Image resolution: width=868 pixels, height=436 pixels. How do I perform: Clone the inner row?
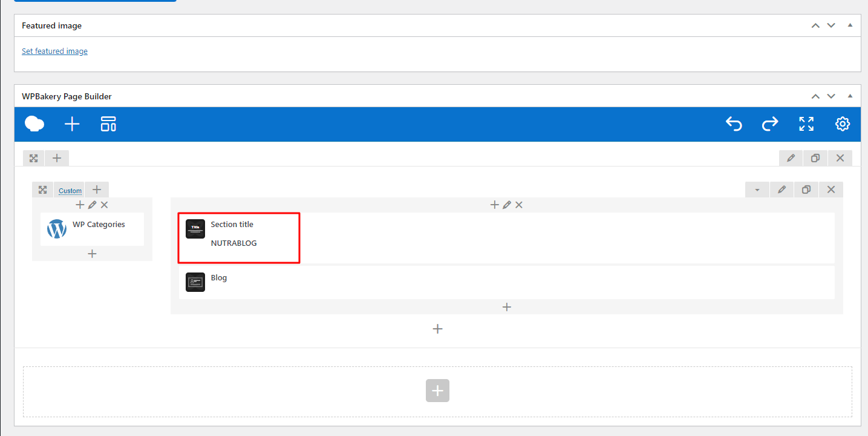click(x=806, y=190)
